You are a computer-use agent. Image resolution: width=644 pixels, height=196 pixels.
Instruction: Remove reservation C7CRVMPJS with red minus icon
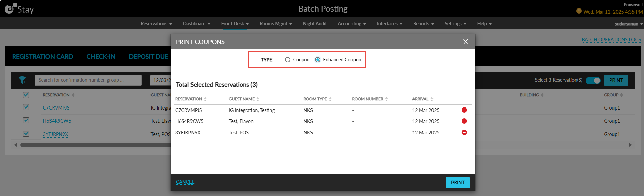(464, 110)
